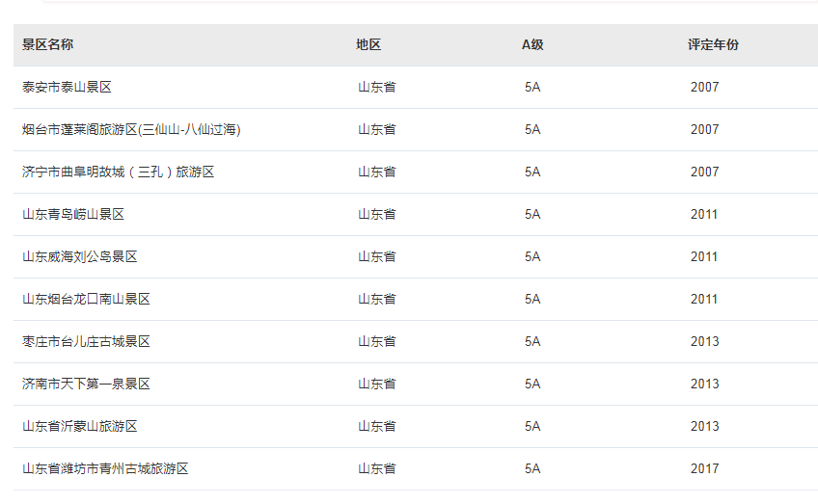Open 山东烟台龙口南山景区 entry

(86, 299)
